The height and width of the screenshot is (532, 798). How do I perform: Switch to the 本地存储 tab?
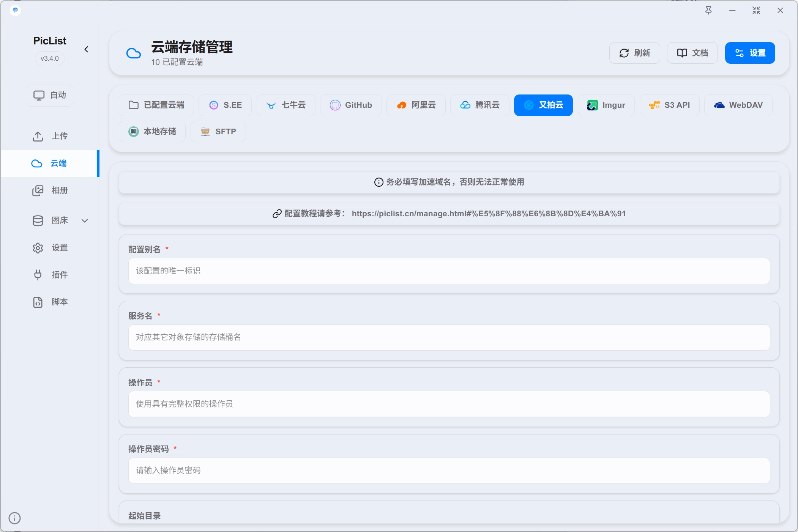[x=152, y=132]
